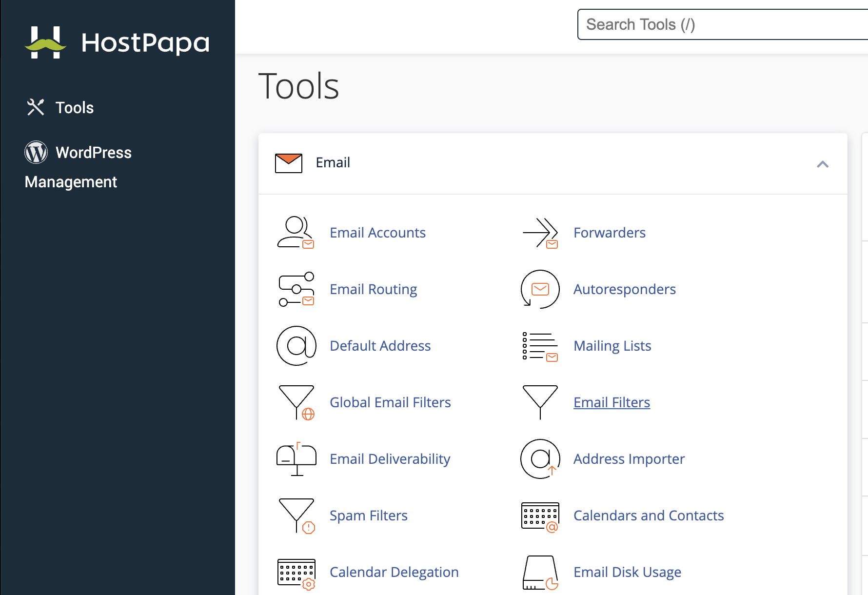
Task: Open the Address Importer link
Action: pyautogui.click(x=629, y=459)
